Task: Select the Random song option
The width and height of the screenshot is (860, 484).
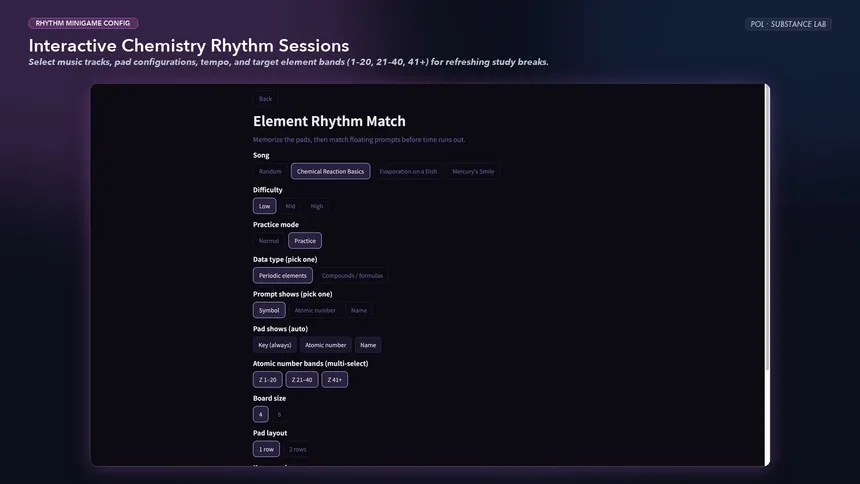Action: click(270, 171)
